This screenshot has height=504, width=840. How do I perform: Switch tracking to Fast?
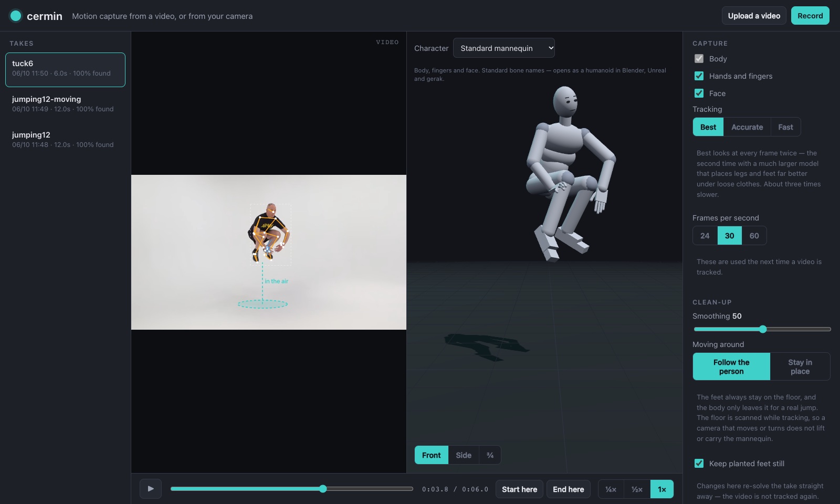(785, 127)
